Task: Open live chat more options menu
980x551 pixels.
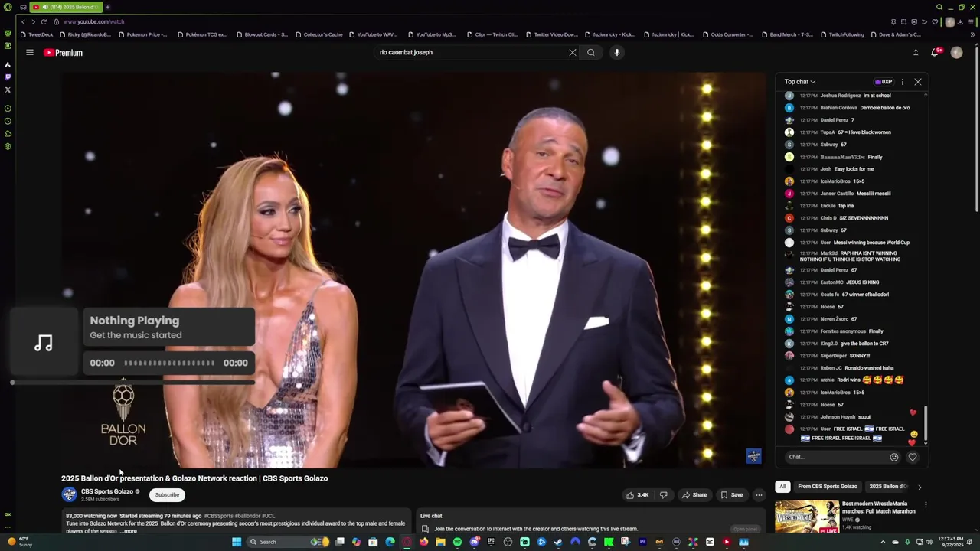Action: click(902, 82)
